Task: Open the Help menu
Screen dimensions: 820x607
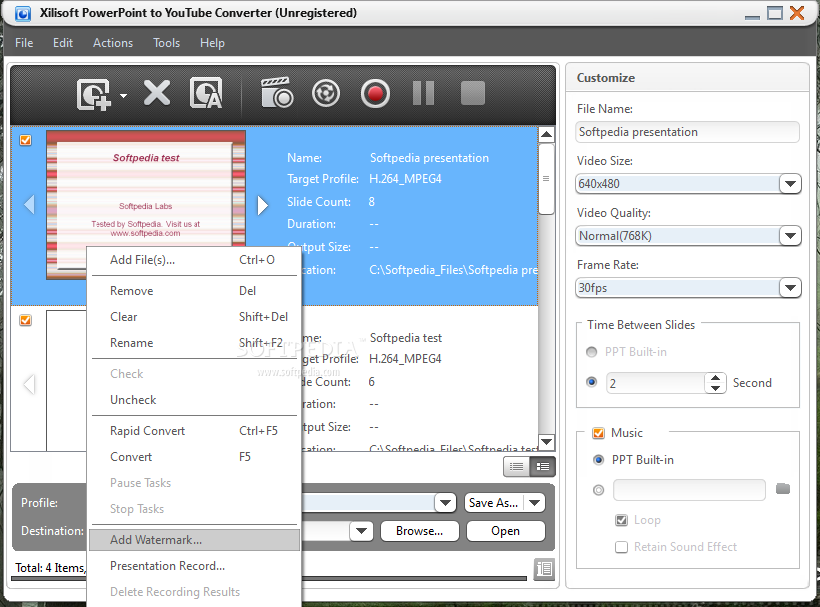Action: [x=212, y=43]
